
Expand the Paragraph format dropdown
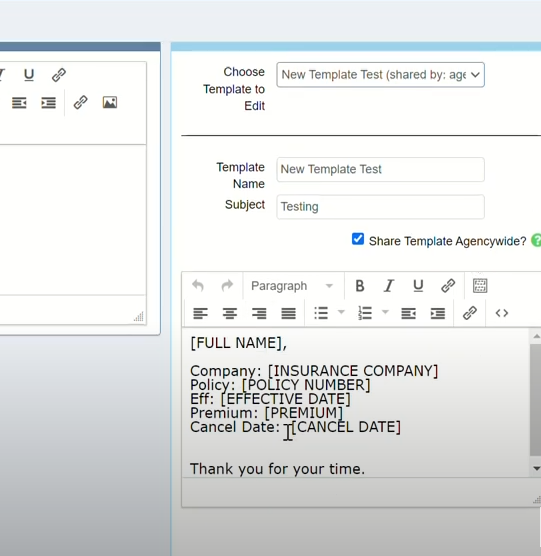click(292, 286)
